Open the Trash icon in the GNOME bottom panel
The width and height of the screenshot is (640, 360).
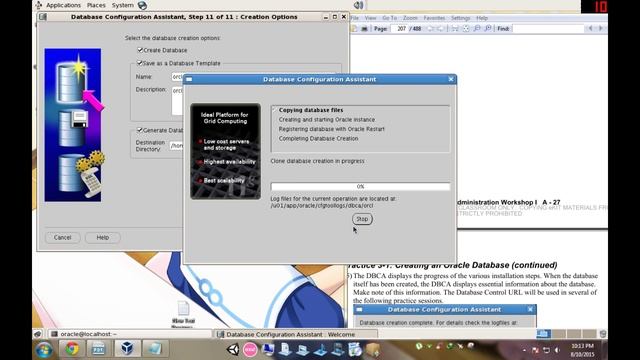(x=603, y=334)
